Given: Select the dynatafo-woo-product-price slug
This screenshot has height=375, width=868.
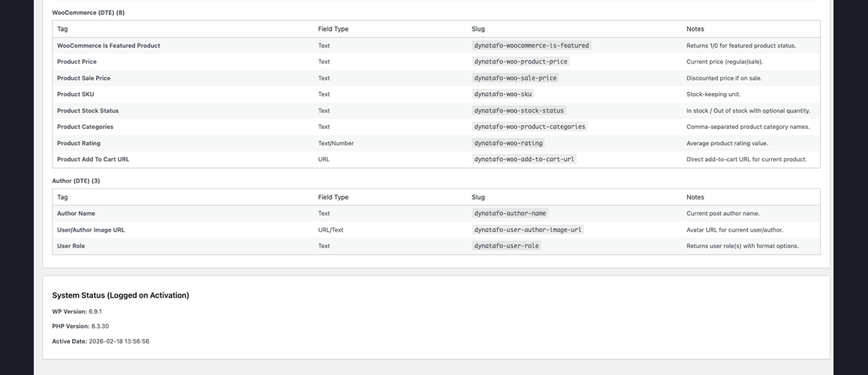Looking at the screenshot, I should (521, 61).
